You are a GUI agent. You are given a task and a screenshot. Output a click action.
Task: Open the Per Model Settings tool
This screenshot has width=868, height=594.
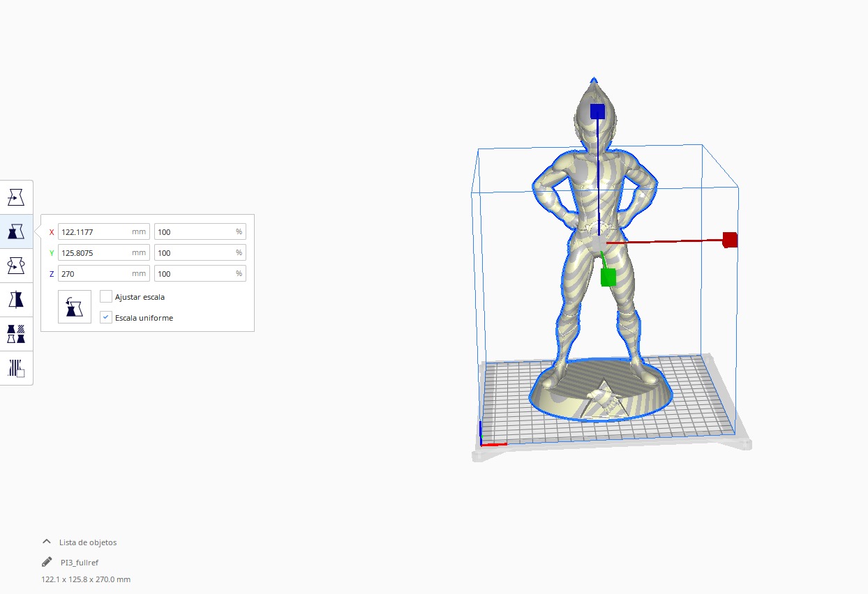[x=16, y=333]
